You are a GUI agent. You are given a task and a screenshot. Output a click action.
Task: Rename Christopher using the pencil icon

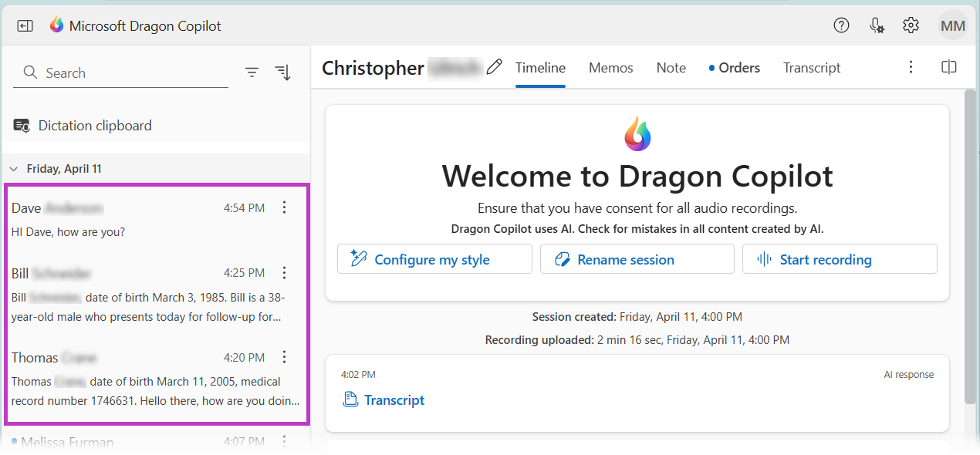pyautogui.click(x=494, y=67)
